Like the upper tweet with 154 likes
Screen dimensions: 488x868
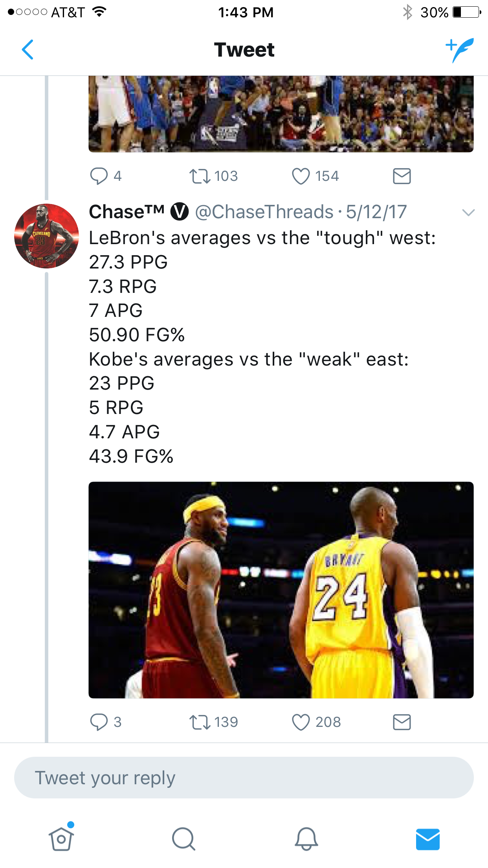click(x=301, y=176)
